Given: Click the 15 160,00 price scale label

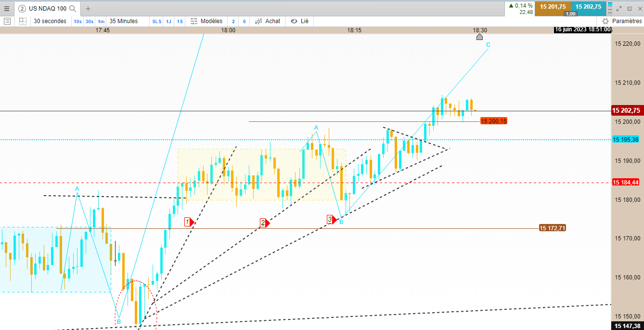Looking at the screenshot, I should coord(628,277).
